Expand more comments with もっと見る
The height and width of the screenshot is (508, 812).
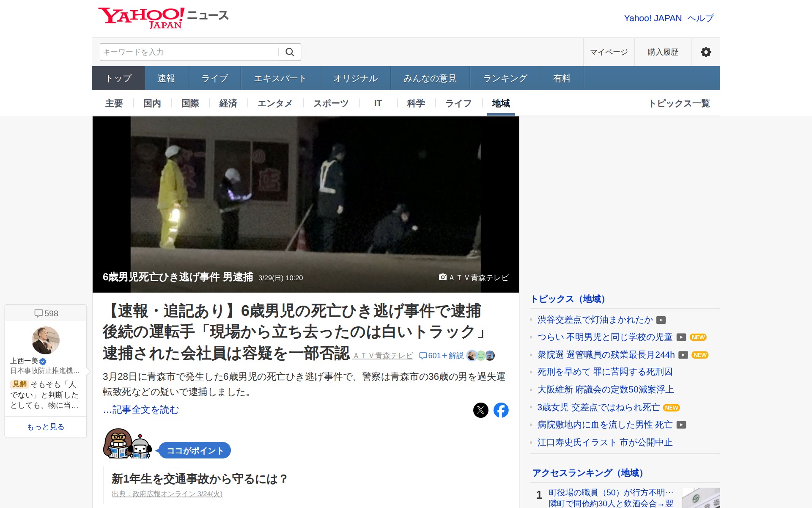pyautogui.click(x=45, y=427)
